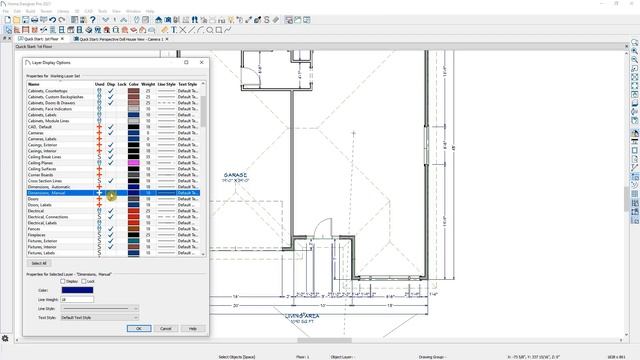This screenshot has height=360, width=640.
Task: Click the Save floppy disk icon
Action: point(25,20)
